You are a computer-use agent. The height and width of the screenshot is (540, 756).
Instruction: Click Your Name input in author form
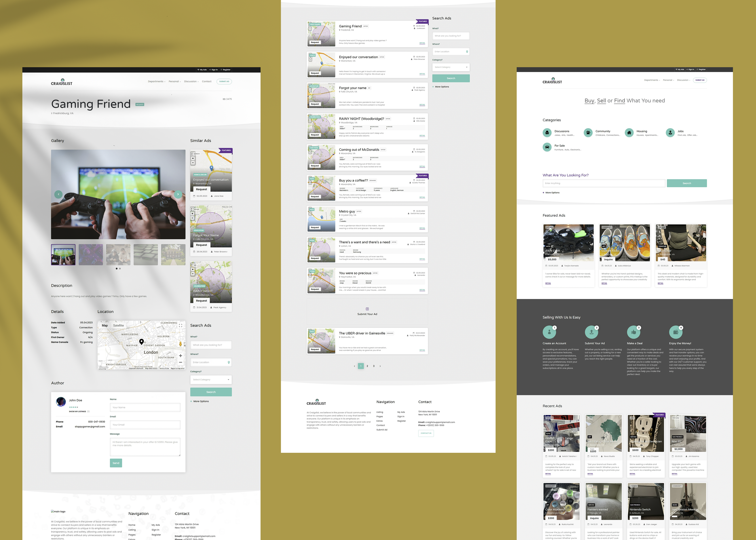[145, 408]
